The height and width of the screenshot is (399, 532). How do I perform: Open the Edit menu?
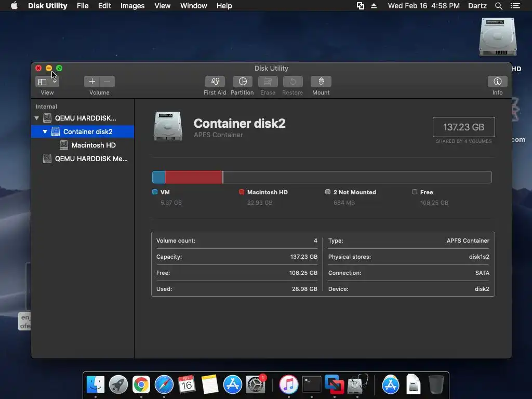pos(104,6)
